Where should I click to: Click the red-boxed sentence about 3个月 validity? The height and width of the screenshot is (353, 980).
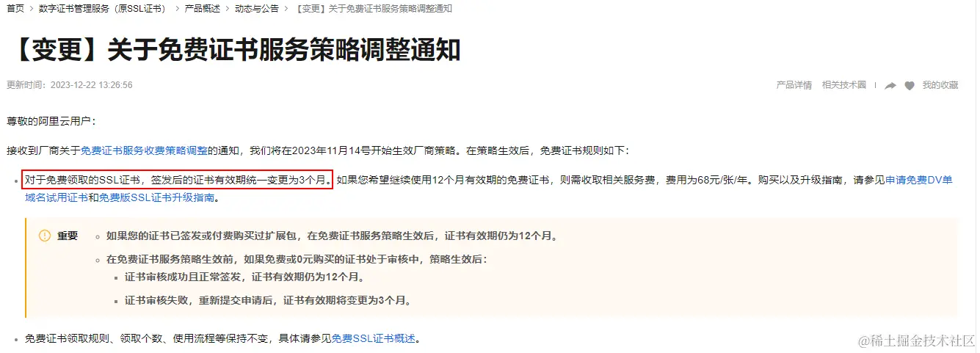pyautogui.click(x=178, y=180)
